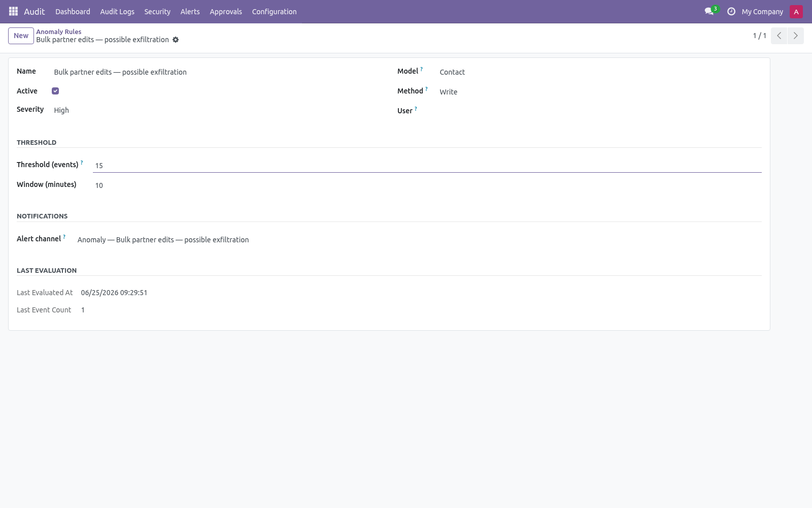
Task: Open the Dashboard menu
Action: pos(73,12)
